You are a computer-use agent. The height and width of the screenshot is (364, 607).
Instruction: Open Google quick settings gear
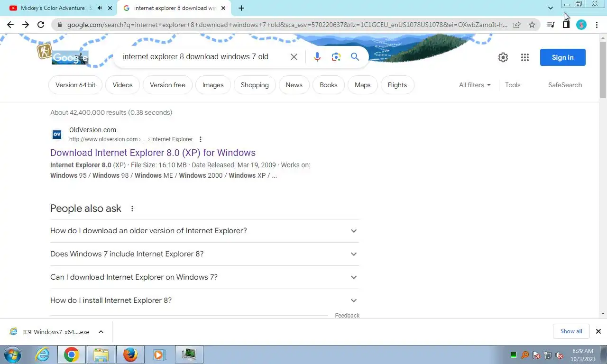pos(503,57)
